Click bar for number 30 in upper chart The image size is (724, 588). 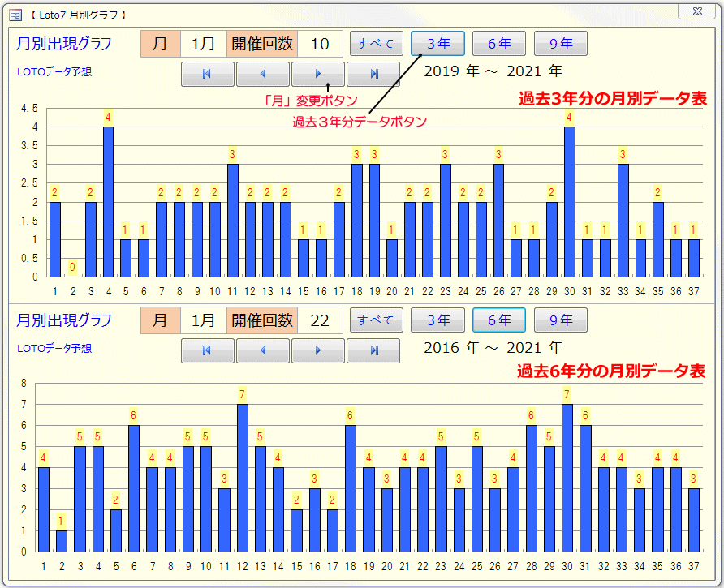tap(569, 202)
